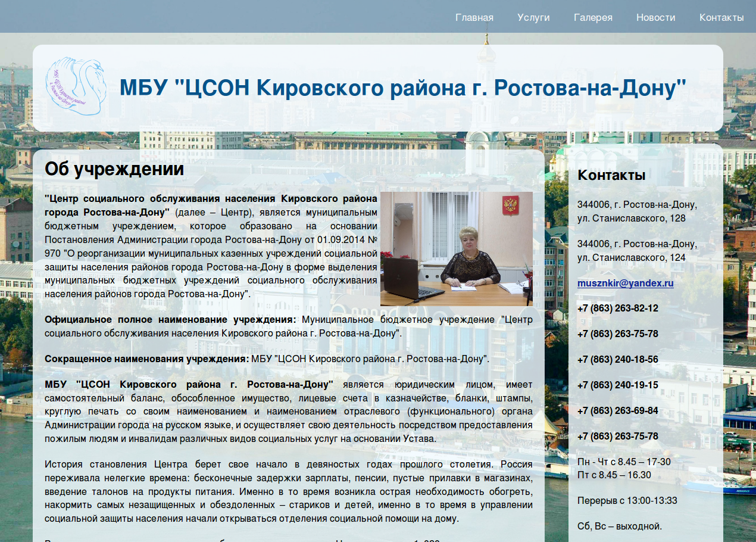Click phone number +7 (863) 240-19-15
Screen dimensions: 756x542
coord(618,385)
